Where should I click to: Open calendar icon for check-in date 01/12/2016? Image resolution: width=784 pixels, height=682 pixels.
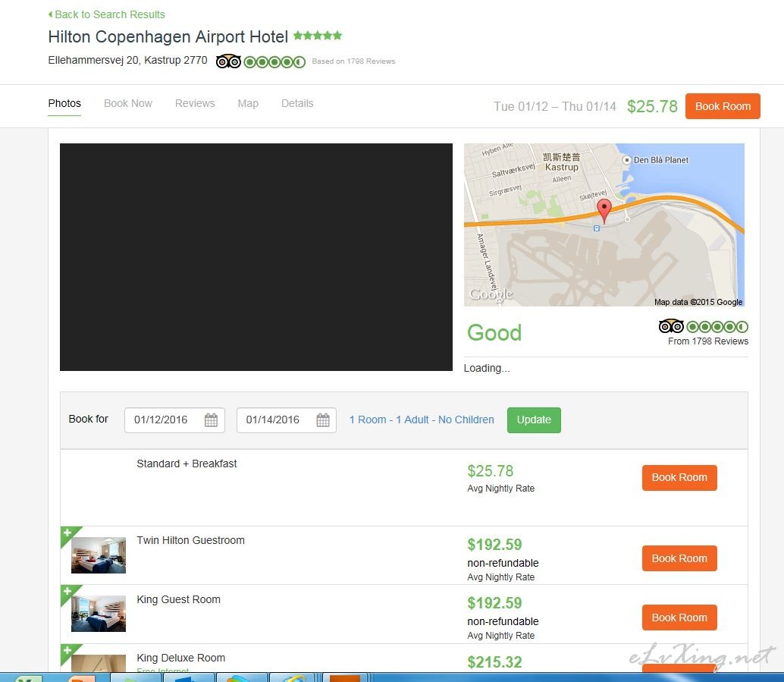(x=211, y=420)
